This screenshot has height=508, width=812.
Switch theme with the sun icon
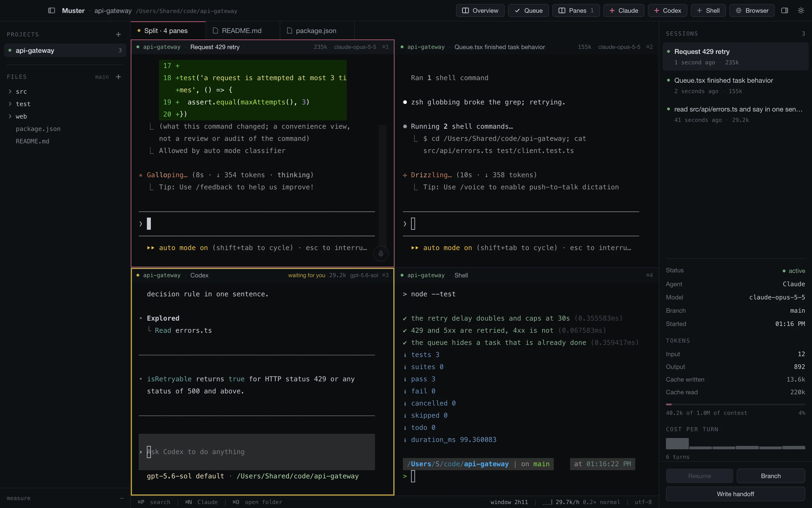coord(801,10)
